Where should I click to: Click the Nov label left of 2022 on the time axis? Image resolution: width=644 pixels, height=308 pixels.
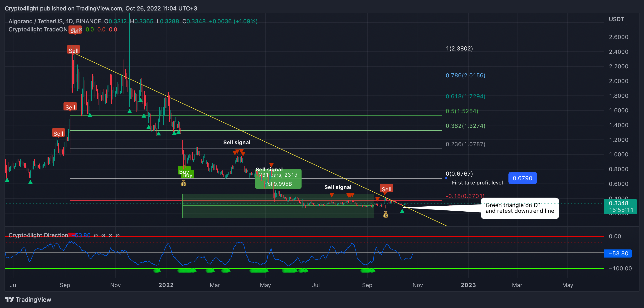click(x=116, y=285)
